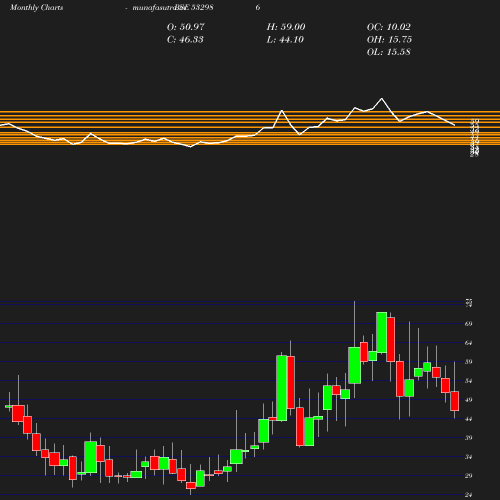Click the price axis label "39"

pyautogui.click(x=469, y=438)
